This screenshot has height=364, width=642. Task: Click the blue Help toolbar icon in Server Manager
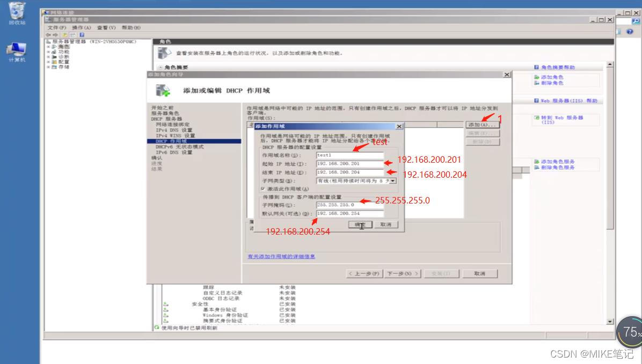pos(82,35)
